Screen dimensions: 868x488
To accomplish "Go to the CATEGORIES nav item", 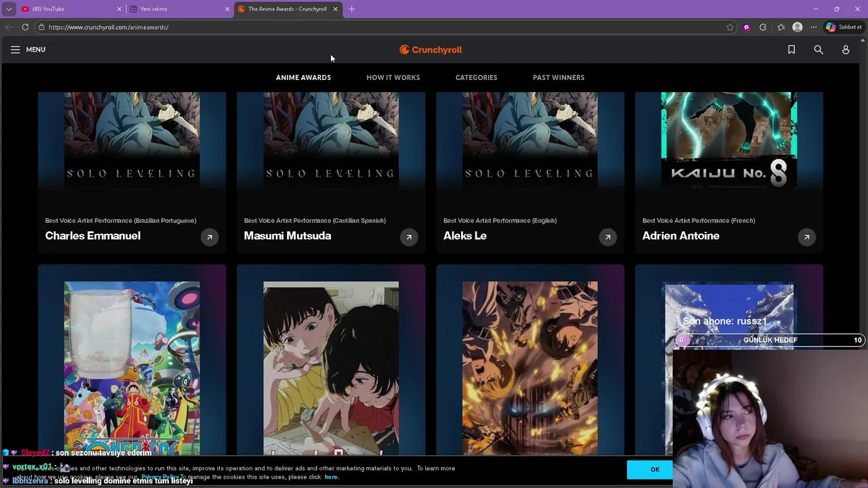I will [x=476, y=77].
